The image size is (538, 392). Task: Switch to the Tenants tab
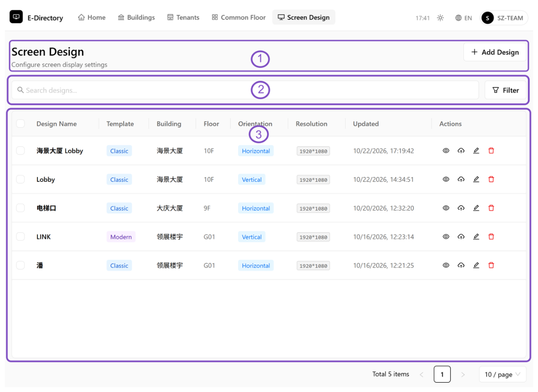(183, 18)
